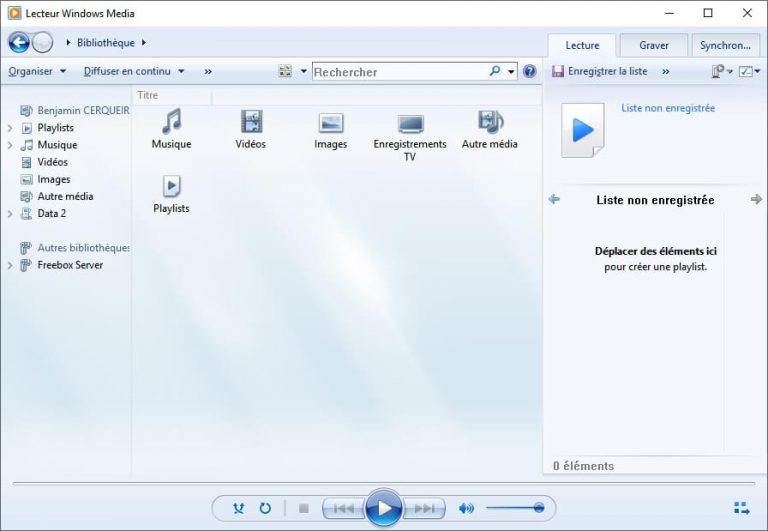Expand the Musique tree node
The width and height of the screenshot is (768, 531).
[10, 145]
